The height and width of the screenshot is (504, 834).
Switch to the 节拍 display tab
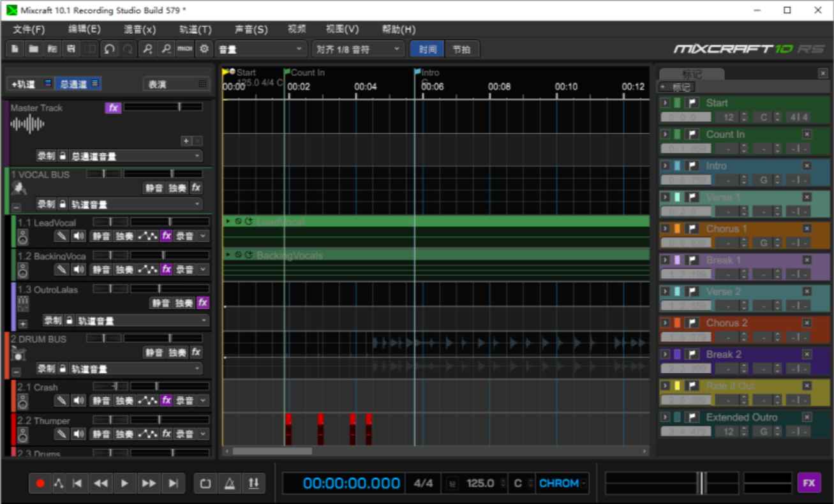462,48
